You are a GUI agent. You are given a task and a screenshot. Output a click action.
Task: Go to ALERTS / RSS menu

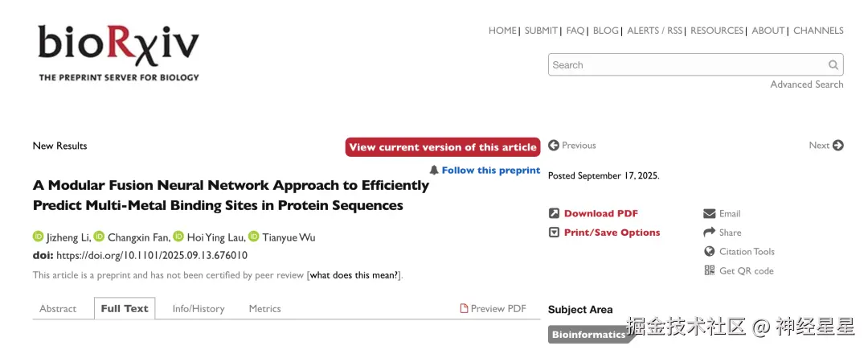[654, 31]
